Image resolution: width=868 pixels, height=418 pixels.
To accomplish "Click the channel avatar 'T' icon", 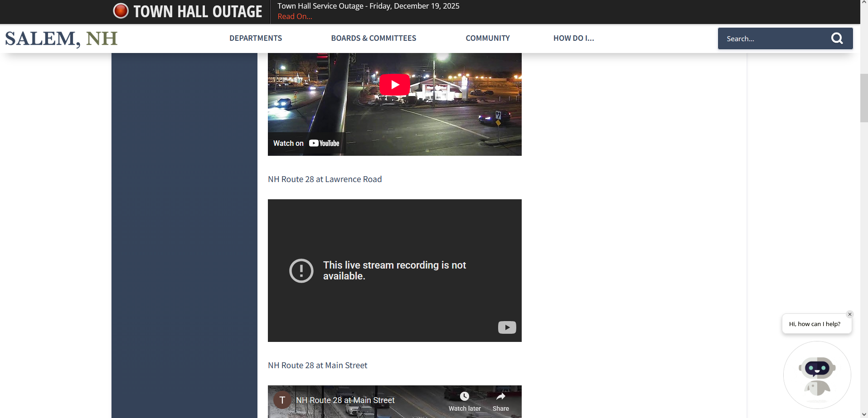I will pos(282,400).
